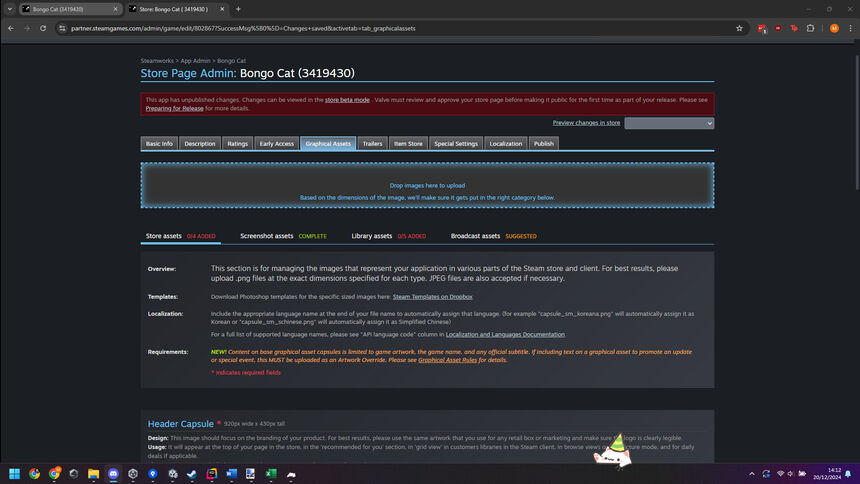Bookmark this page with the star icon
This screenshot has height=484, width=860.
(x=739, y=28)
